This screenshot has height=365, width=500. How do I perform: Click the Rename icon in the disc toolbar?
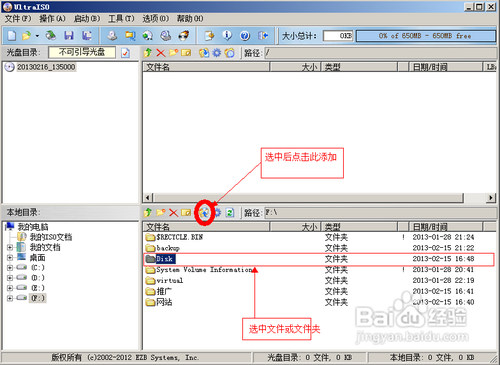(x=186, y=53)
